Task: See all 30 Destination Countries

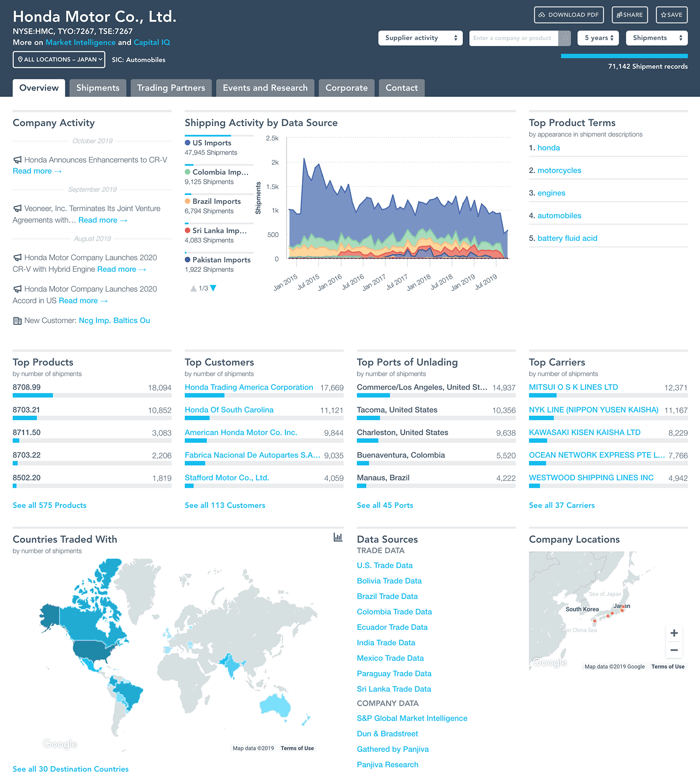Action: pyautogui.click(x=71, y=769)
